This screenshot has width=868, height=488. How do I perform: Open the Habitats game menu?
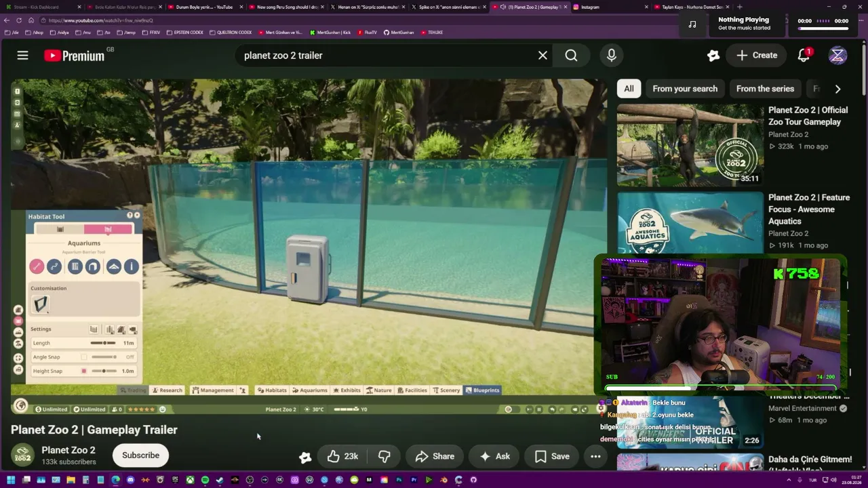272,390
